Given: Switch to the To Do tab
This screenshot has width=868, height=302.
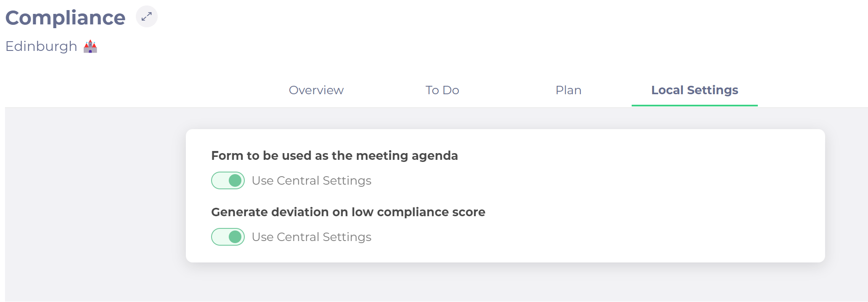Looking at the screenshot, I should 442,90.
